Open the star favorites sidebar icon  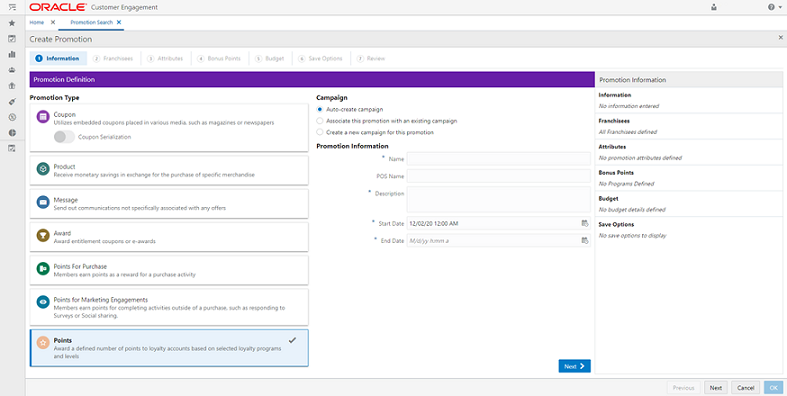tap(13, 23)
